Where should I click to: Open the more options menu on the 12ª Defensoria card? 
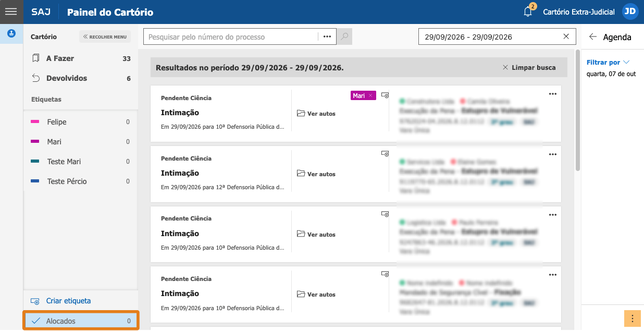click(x=553, y=154)
